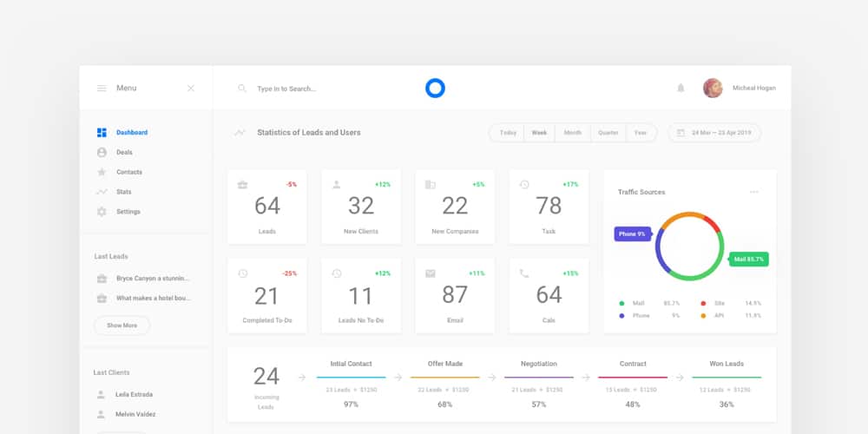The height and width of the screenshot is (434, 868).
Task: Select the Week period tab
Action: click(539, 133)
